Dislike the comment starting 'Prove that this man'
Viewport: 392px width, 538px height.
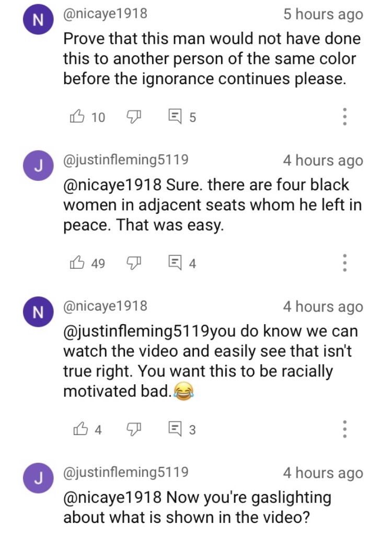point(134,117)
